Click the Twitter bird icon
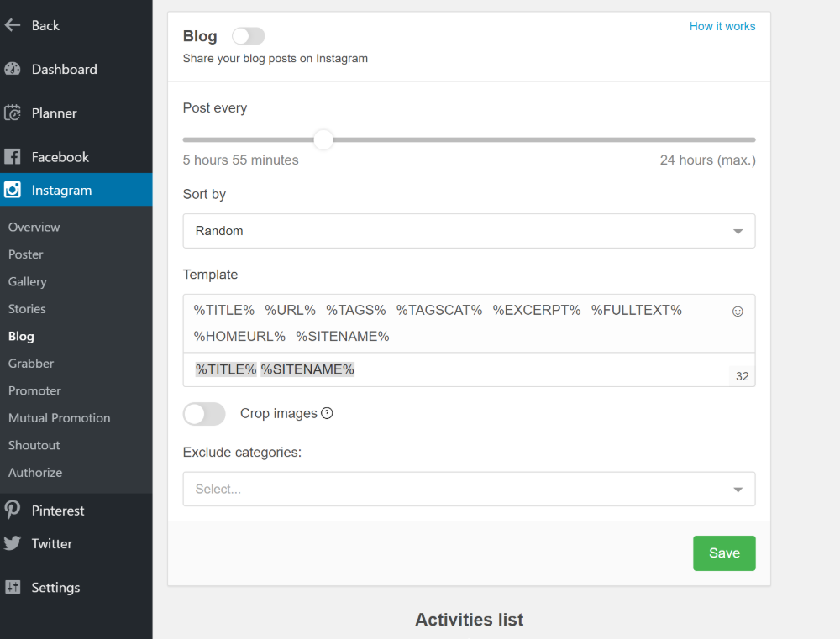Viewport: 840px width, 639px height. pyautogui.click(x=12, y=543)
